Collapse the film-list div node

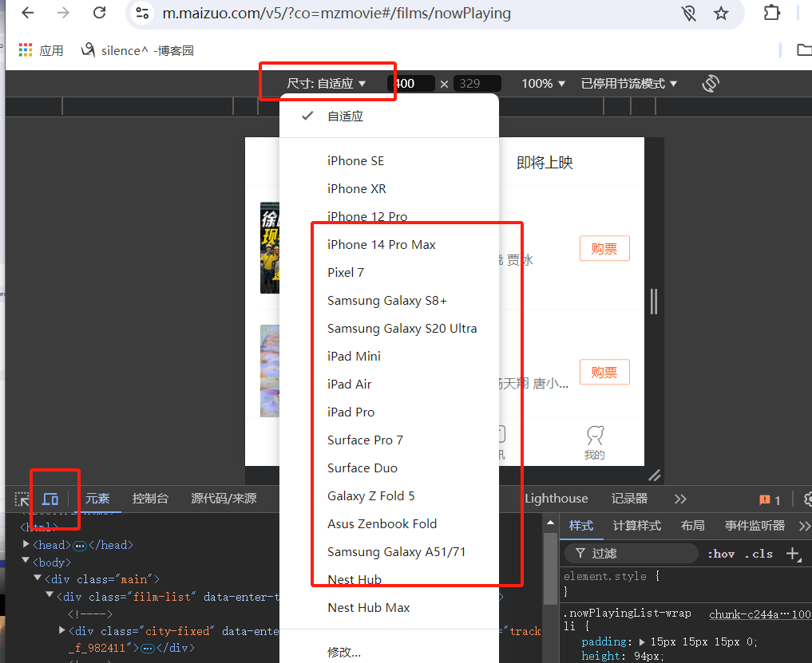(50, 595)
